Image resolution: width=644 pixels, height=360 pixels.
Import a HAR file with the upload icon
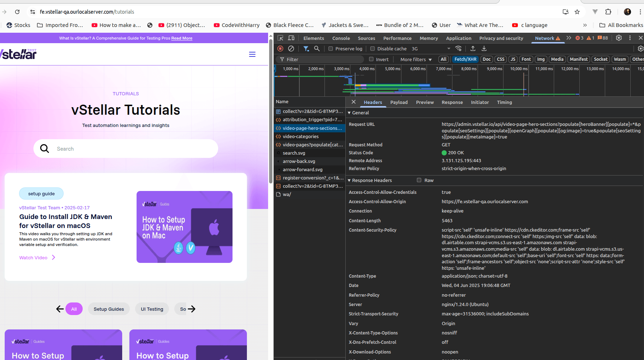[x=473, y=49]
